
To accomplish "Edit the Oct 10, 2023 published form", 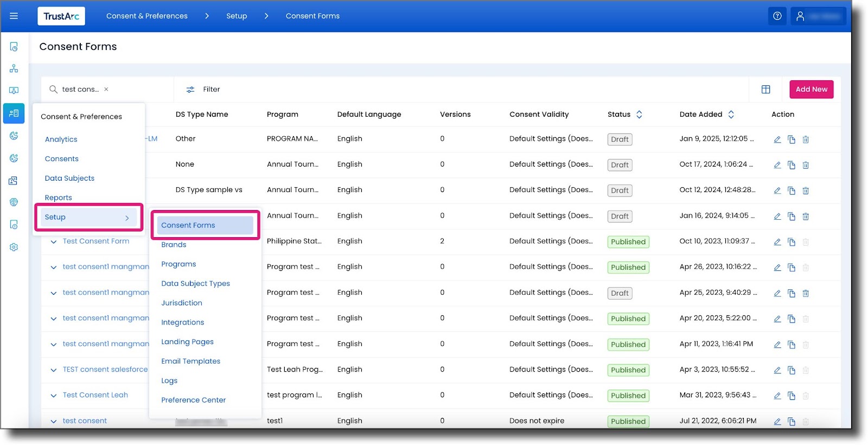I will (x=777, y=242).
